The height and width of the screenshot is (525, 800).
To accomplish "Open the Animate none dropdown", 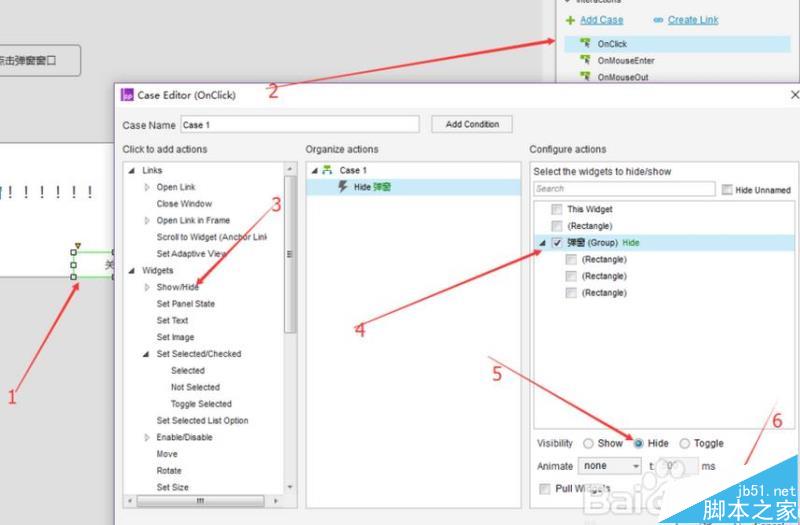I will pyautogui.click(x=610, y=466).
